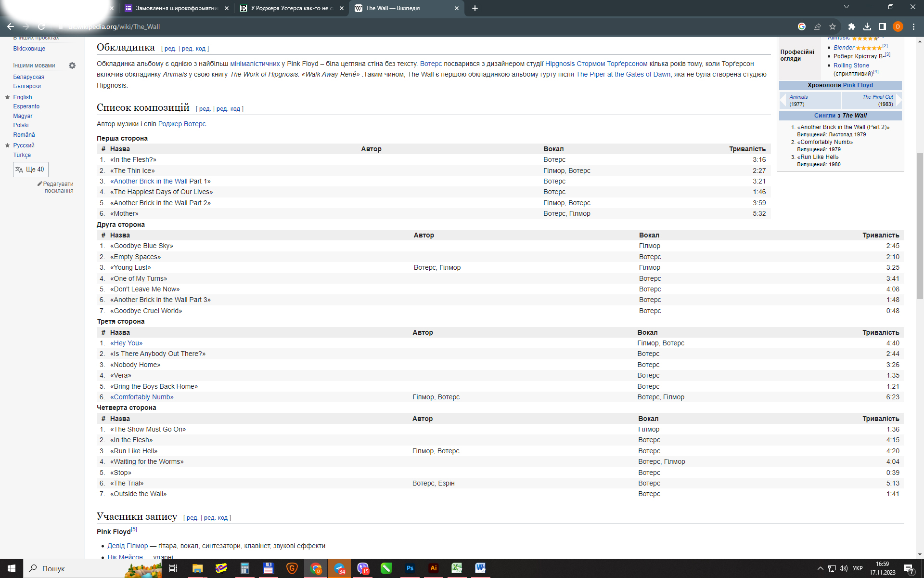Open the Chrome extensions puzzle icon
Screen dimensions: 924x578
[x=851, y=26]
